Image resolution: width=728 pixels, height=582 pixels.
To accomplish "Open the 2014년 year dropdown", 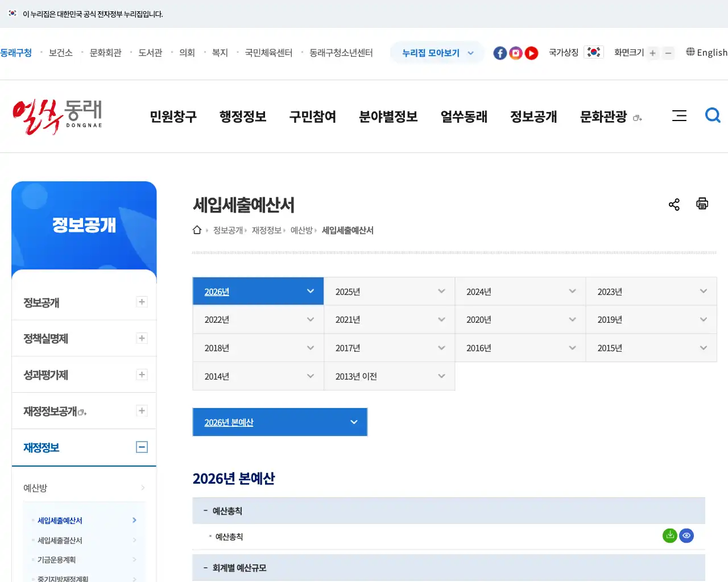I will coord(258,376).
